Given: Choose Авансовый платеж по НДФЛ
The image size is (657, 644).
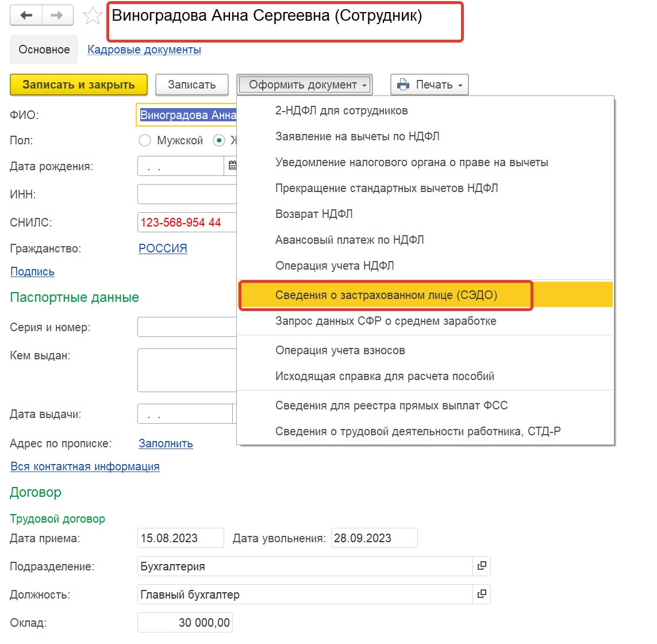Looking at the screenshot, I should (x=425, y=240).
